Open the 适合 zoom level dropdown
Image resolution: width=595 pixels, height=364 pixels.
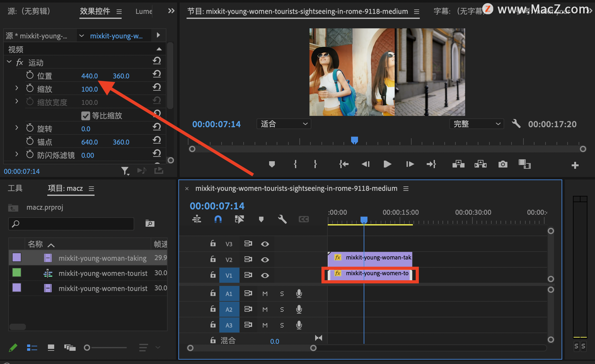click(x=284, y=124)
